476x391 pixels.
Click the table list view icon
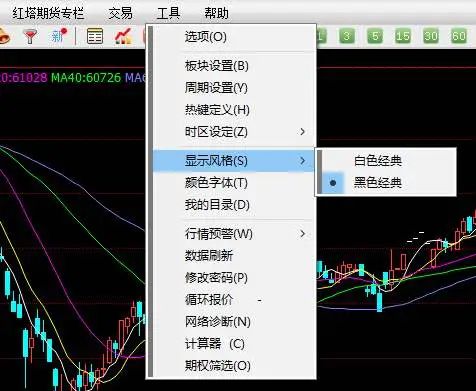pyautogui.click(x=95, y=36)
